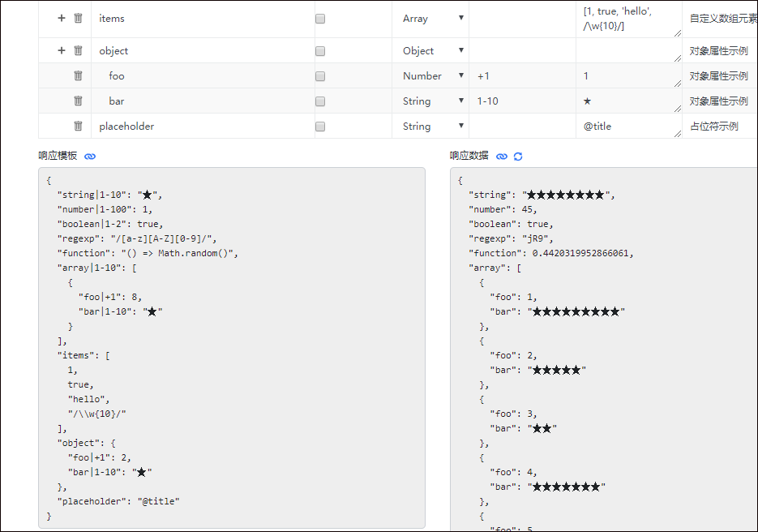Enable the checkbox for placeholder row
This screenshot has width=758, height=532.
(x=320, y=127)
